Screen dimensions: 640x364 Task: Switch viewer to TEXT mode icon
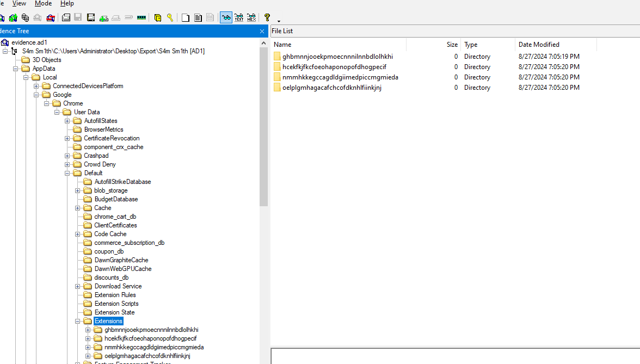click(239, 17)
